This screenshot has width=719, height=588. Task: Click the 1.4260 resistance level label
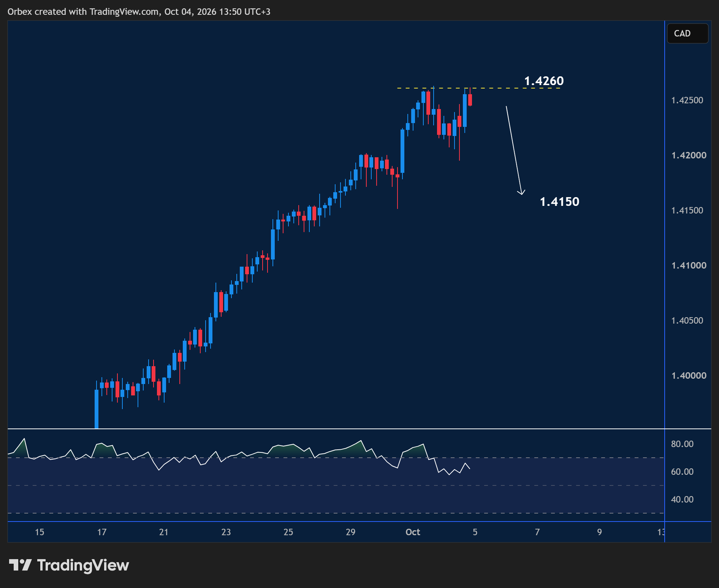click(544, 81)
